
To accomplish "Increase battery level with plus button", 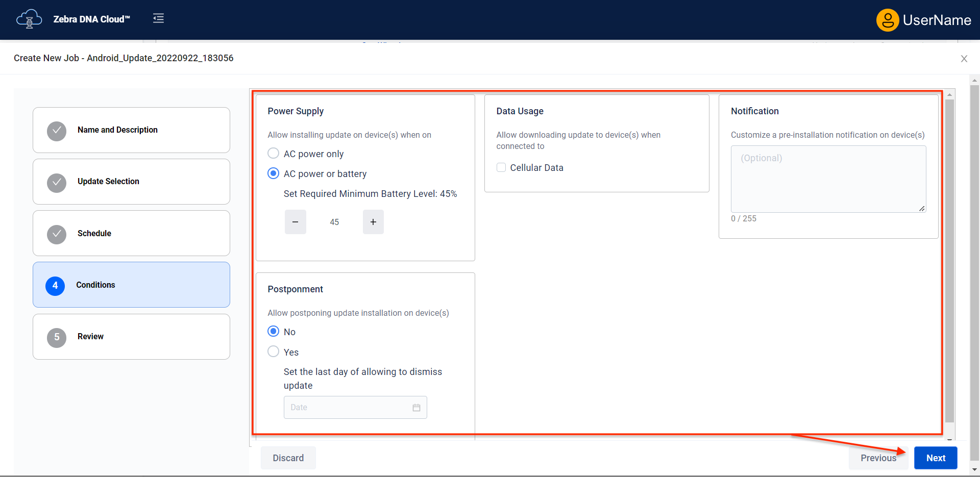I will 373,222.
